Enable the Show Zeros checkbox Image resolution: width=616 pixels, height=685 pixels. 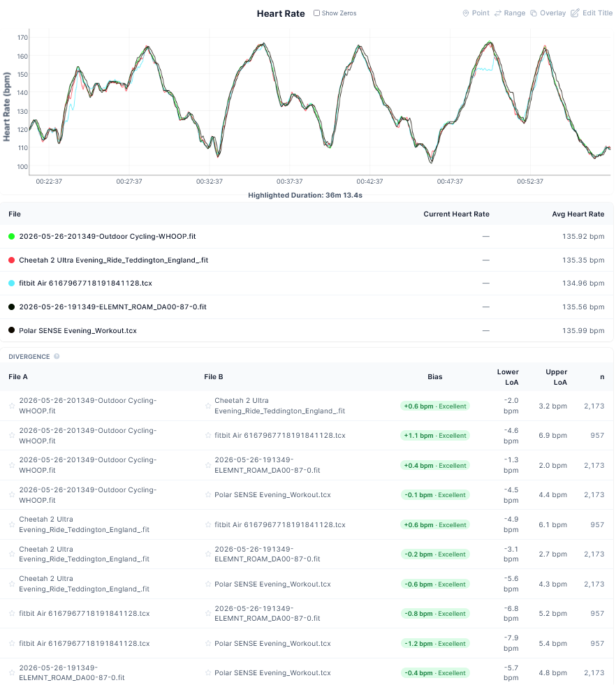(x=317, y=13)
